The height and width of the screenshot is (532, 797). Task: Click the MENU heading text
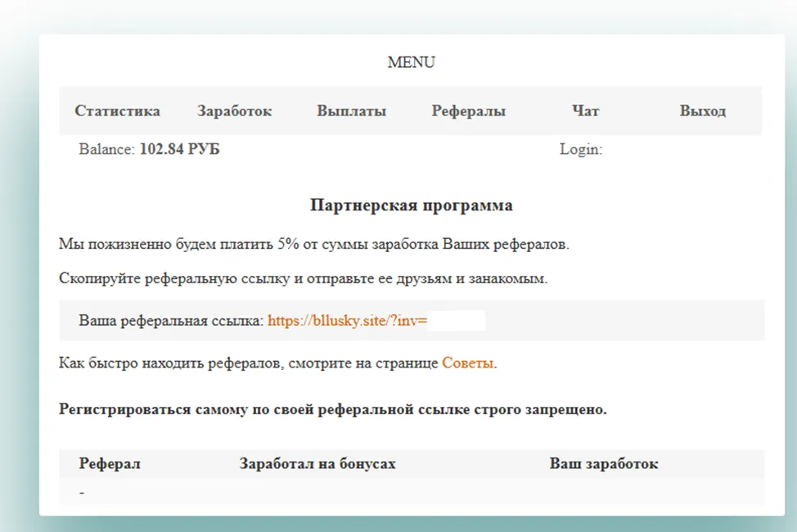click(412, 62)
